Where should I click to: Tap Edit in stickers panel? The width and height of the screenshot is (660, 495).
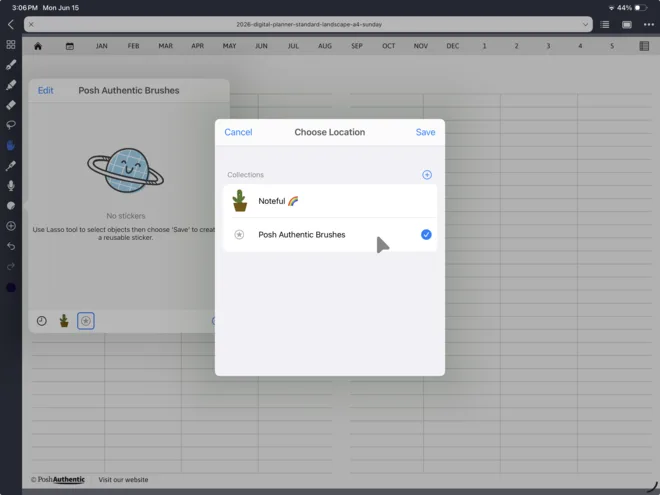tap(45, 90)
